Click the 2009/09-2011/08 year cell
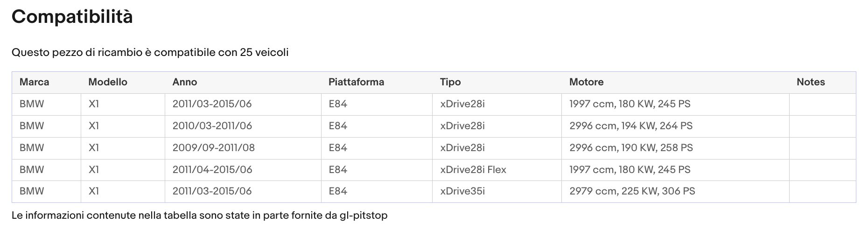Image resolution: width=868 pixels, height=236 pixels. 214,148
